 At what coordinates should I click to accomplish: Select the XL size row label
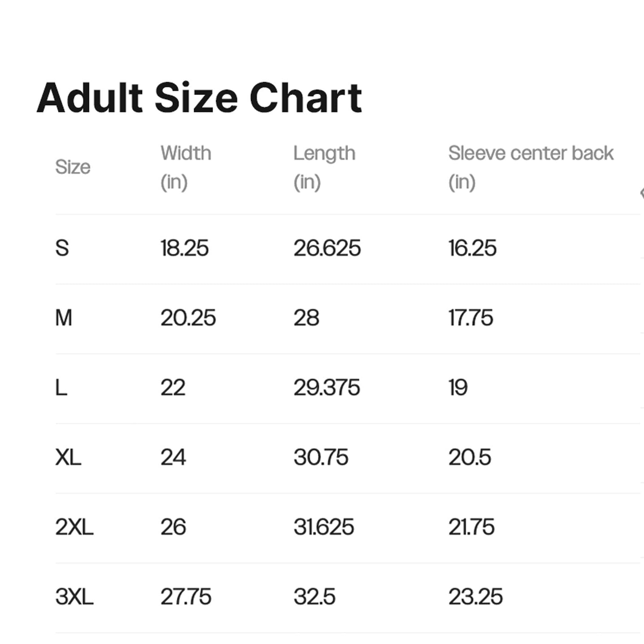(x=68, y=457)
